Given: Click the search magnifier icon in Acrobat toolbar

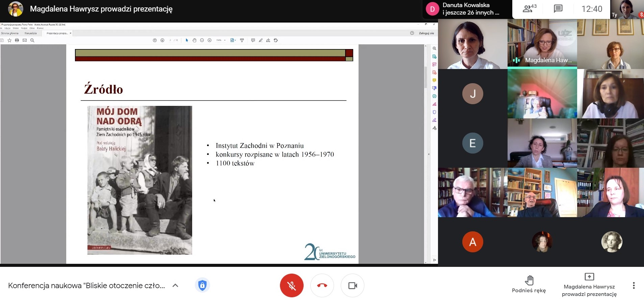Looking at the screenshot, I should click(x=32, y=40).
